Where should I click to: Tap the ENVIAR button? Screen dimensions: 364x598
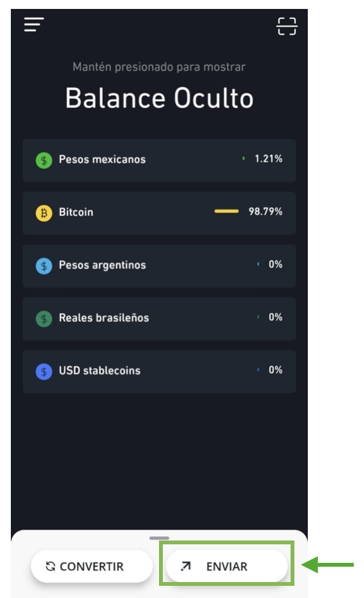point(227,566)
